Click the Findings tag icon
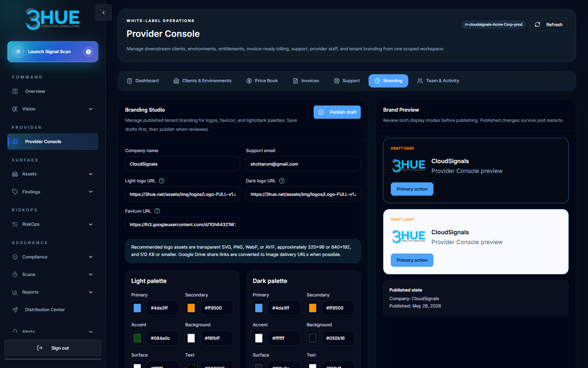This screenshot has width=588, height=368. coord(15,191)
